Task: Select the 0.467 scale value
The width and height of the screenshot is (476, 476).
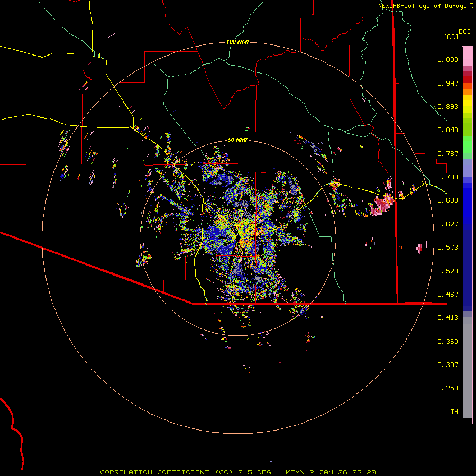Action: tap(448, 295)
